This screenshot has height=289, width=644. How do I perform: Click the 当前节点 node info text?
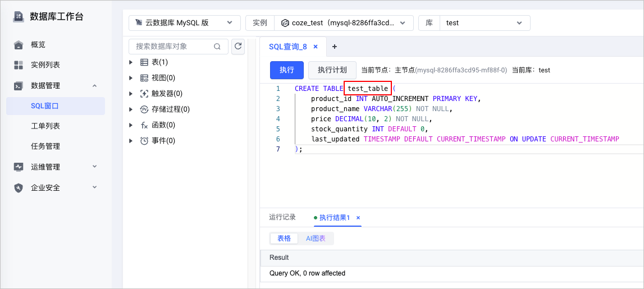tap(434, 70)
